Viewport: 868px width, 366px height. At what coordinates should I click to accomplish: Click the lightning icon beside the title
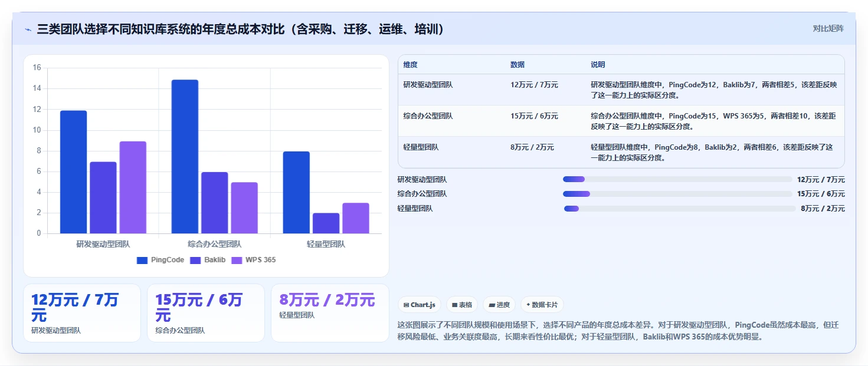(x=28, y=29)
